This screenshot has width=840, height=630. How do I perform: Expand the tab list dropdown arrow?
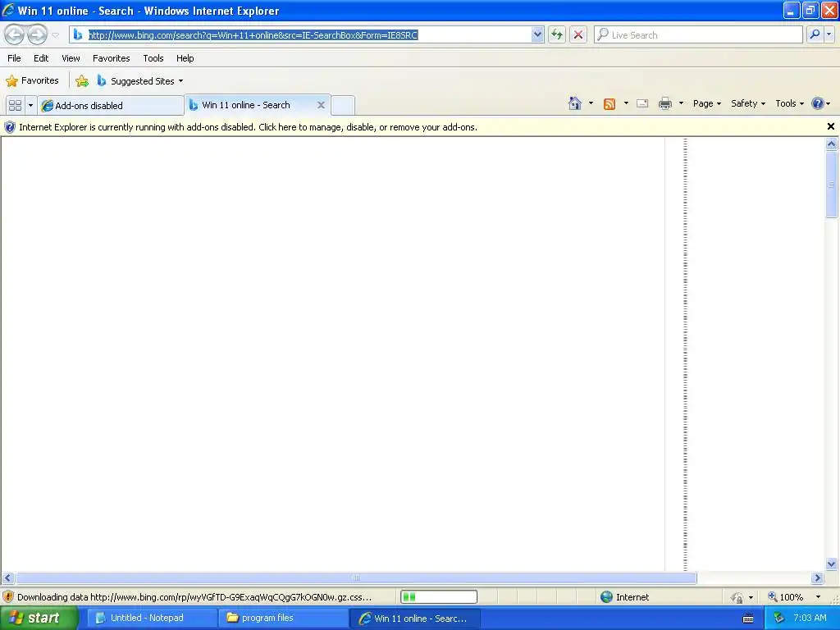(x=30, y=106)
